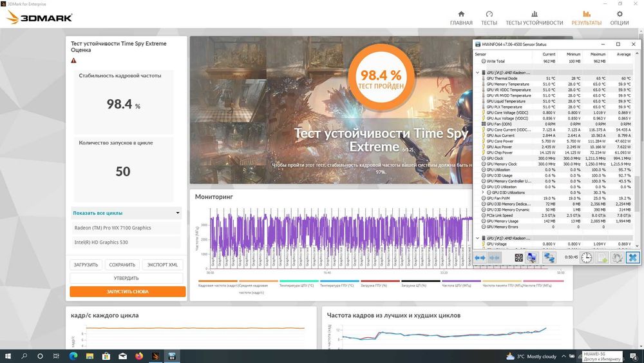The width and height of the screenshot is (644, 363).
Task: Select the GPU Fan PWM row
Action: tap(553, 198)
